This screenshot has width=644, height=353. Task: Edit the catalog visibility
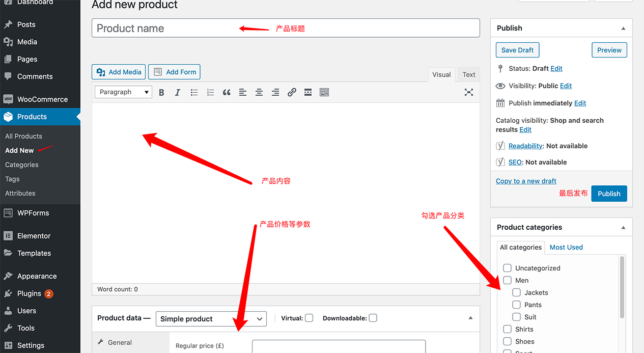click(x=525, y=129)
